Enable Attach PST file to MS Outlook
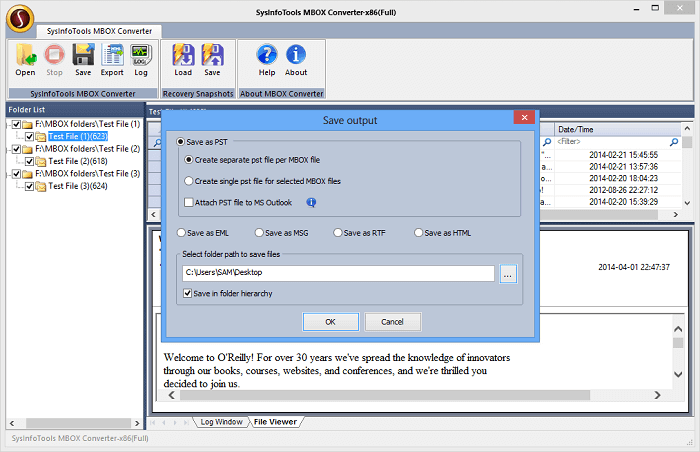The image size is (700, 452). pos(189,202)
